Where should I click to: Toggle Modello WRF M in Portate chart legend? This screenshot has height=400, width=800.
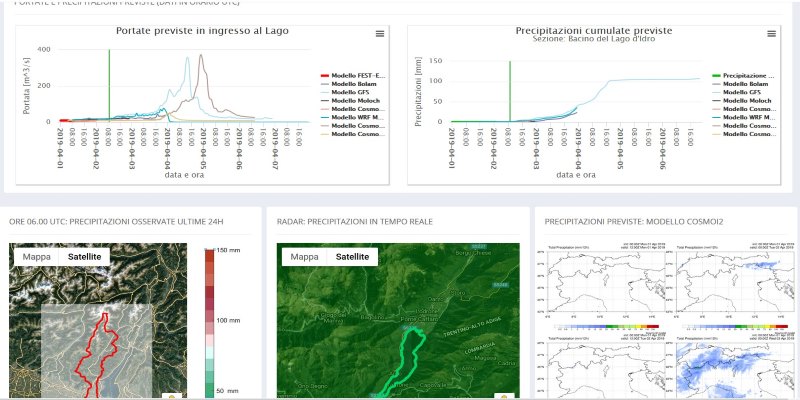[350, 117]
